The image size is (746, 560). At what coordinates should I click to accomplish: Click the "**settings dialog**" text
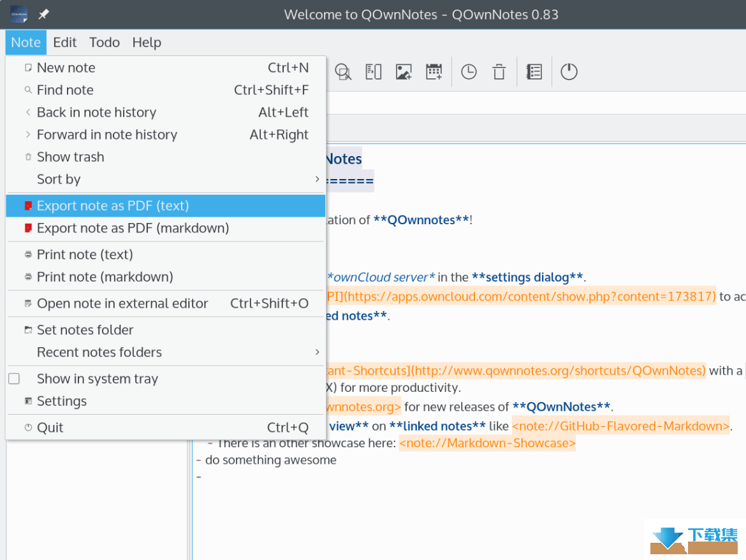[527, 277]
